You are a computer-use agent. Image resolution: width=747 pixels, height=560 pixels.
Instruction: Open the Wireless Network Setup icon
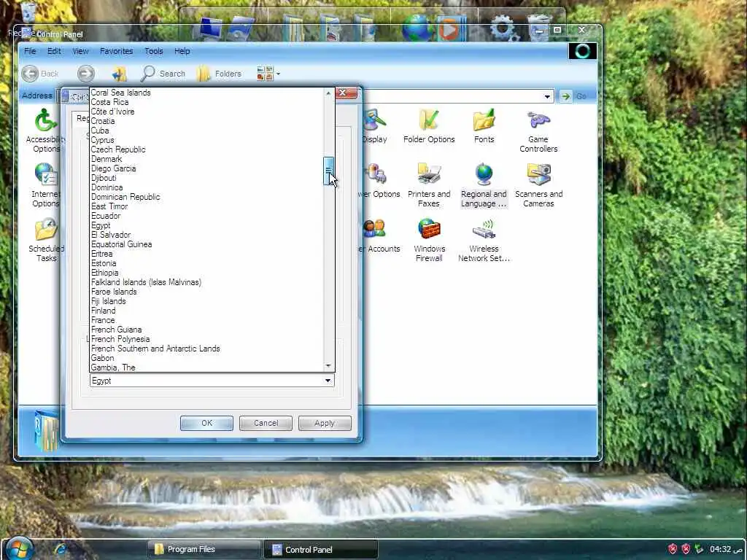point(484,239)
